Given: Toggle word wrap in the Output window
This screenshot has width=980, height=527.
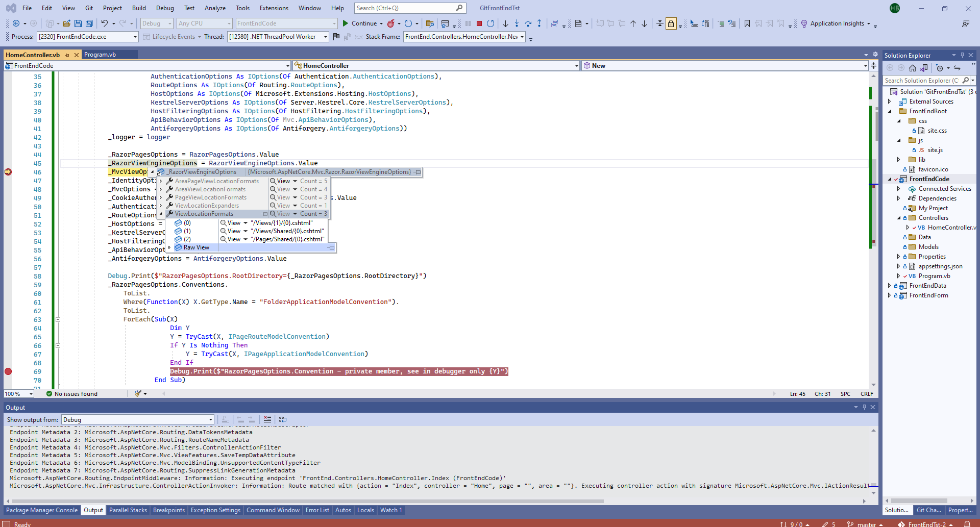Looking at the screenshot, I should [x=282, y=419].
